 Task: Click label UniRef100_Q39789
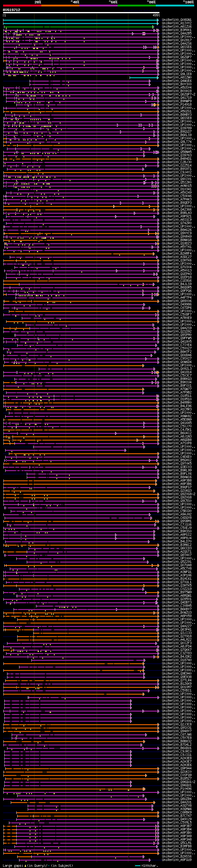pyautogui.click(x=177, y=128)
